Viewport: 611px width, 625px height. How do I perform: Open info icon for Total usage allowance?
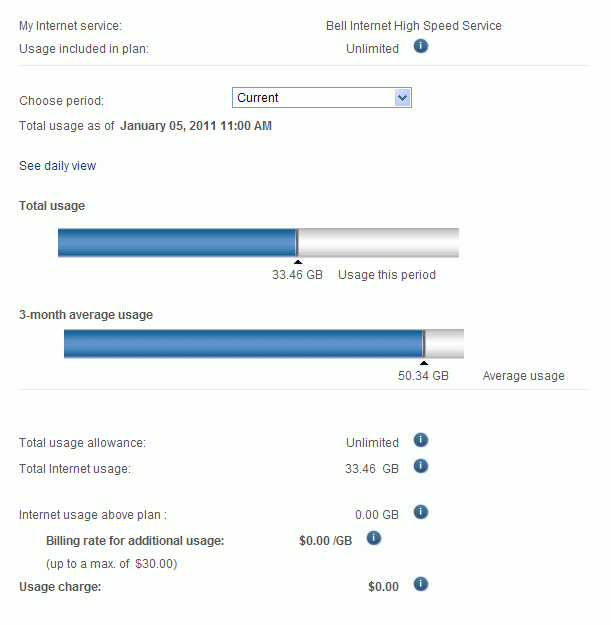click(x=421, y=441)
